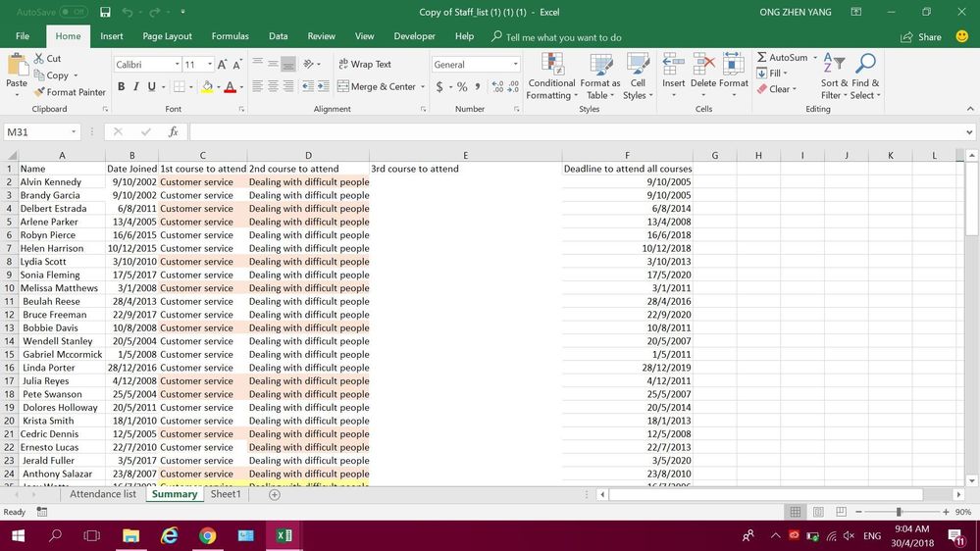The width and height of the screenshot is (980, 551).
Task: Collapse the ribbon chevron
Action: 970,109
